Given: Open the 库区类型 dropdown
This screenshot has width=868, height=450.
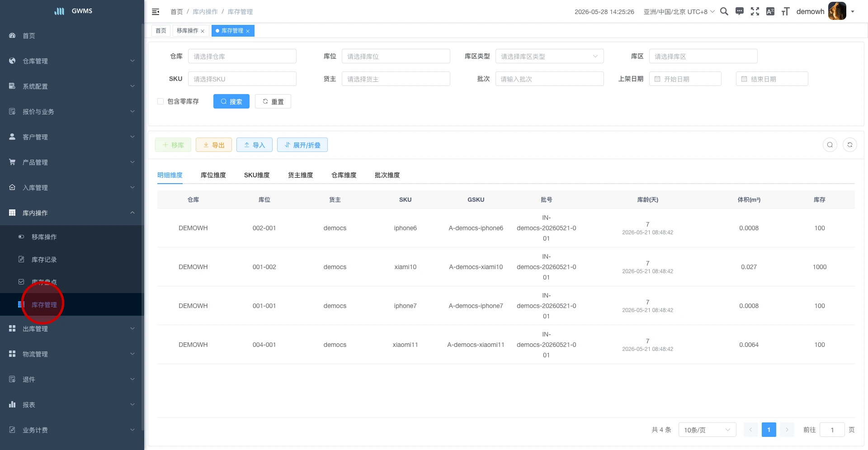Looking at the screenshot, I should pos(550,57).
